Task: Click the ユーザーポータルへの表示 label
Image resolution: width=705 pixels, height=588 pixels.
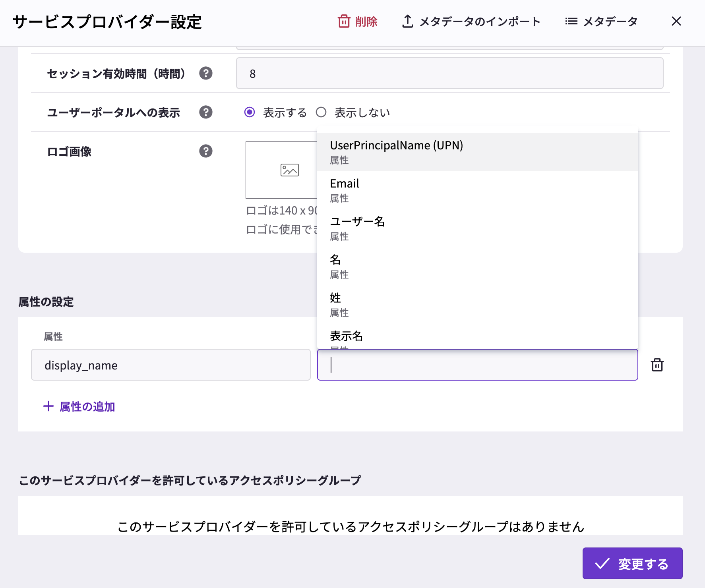Action: (x=114, y=112)
